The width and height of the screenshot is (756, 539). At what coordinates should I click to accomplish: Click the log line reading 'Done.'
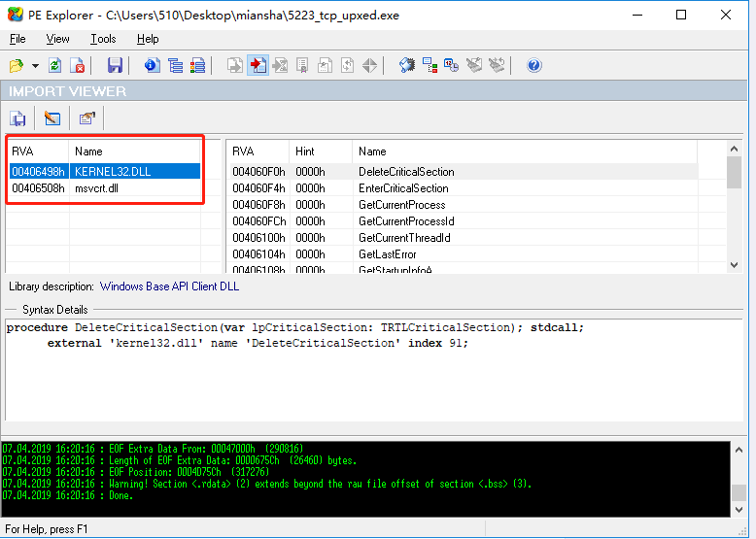point(67,495)
